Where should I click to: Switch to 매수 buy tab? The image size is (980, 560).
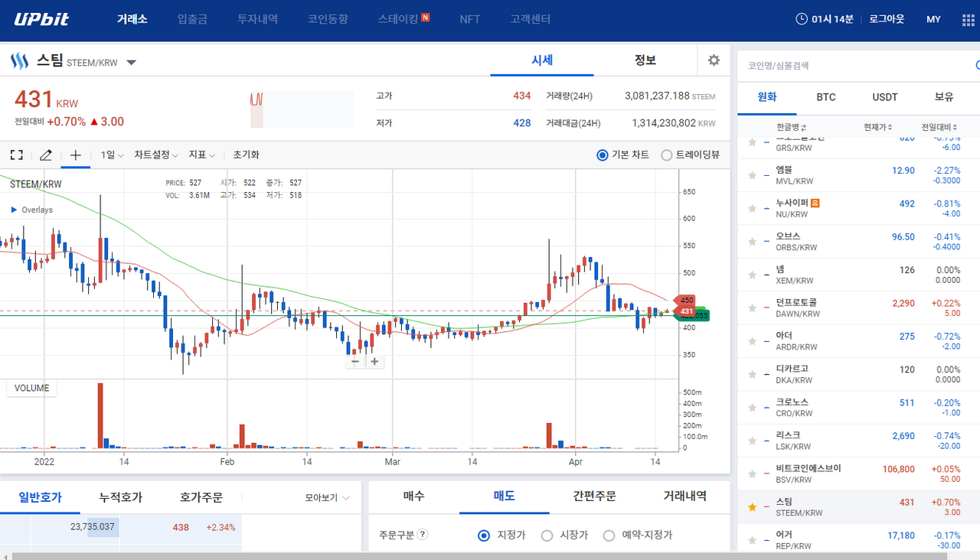tap(413, 497)
